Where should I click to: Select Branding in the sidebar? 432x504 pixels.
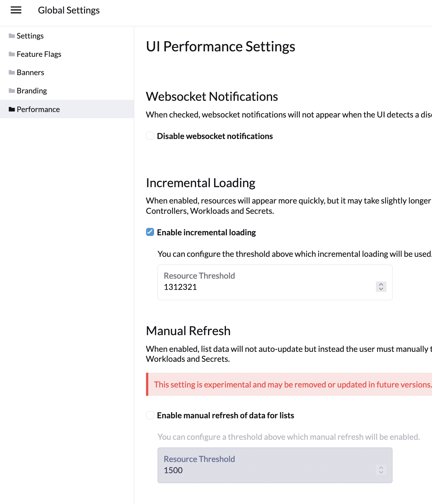(32, 91)
